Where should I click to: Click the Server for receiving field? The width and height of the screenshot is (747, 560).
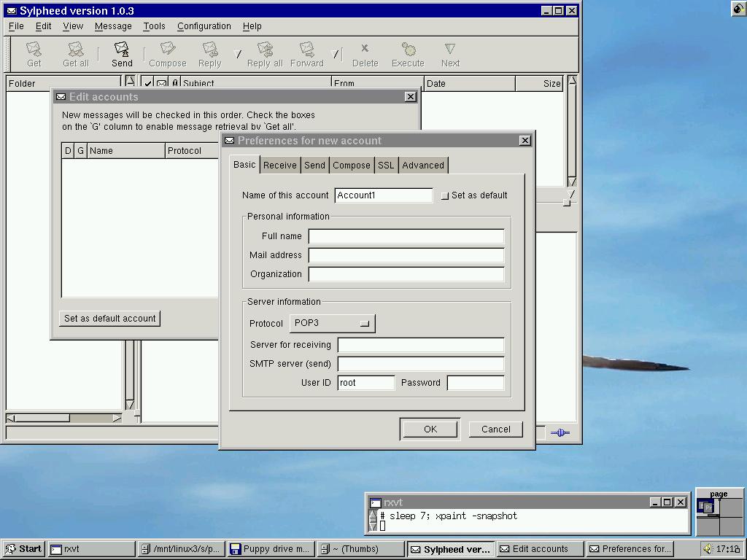[421, 345]
